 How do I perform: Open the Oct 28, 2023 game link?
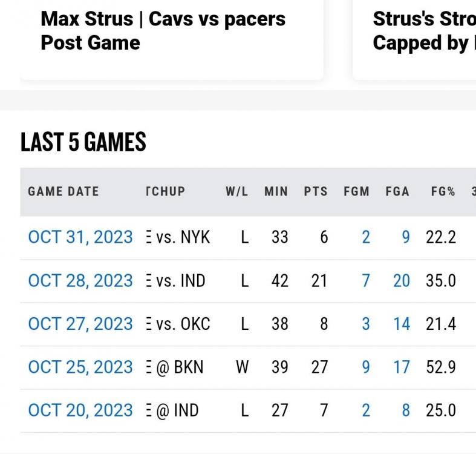pyautogui.click(x=80, y=281)
